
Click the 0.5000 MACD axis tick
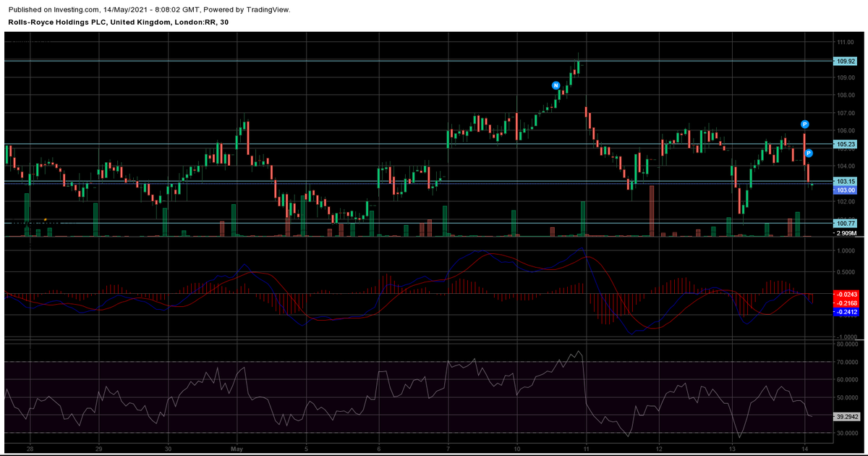click(x=847, y=273)
